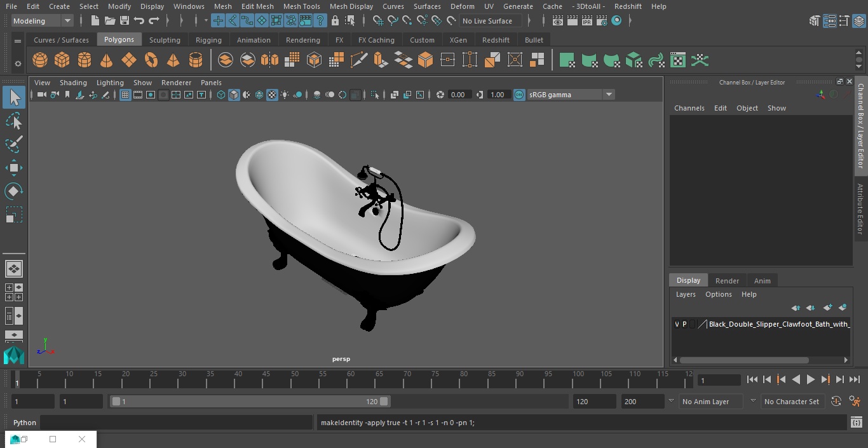Toggle Auto Keyframe button

(836, 402)
